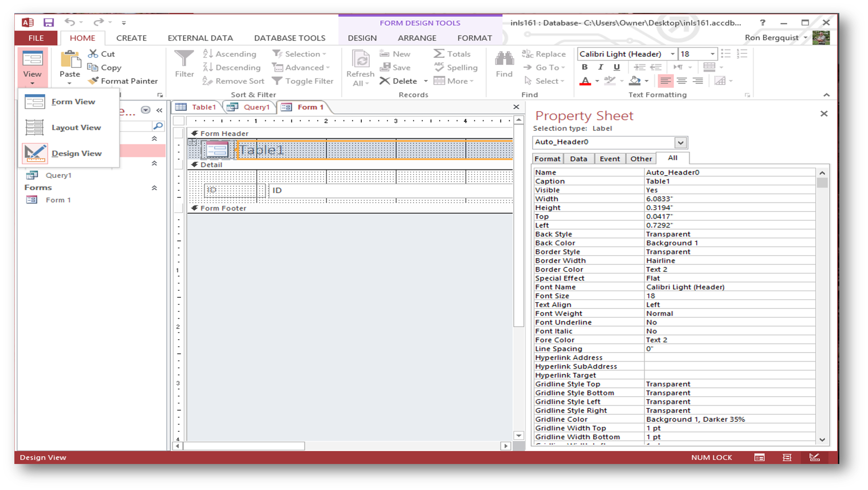Collapse the Forms group in navigation pane
The image size is (868, 490).
pyautogui.click(x=154, y=188)
